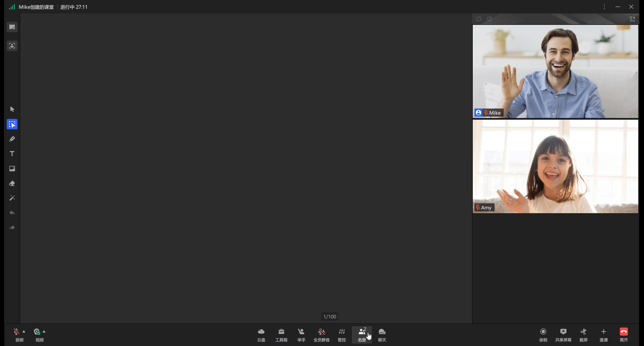Toggle 全员静音 mute all
The width and height of the screenshot is (644, 346).
click(x=322, y=335)
